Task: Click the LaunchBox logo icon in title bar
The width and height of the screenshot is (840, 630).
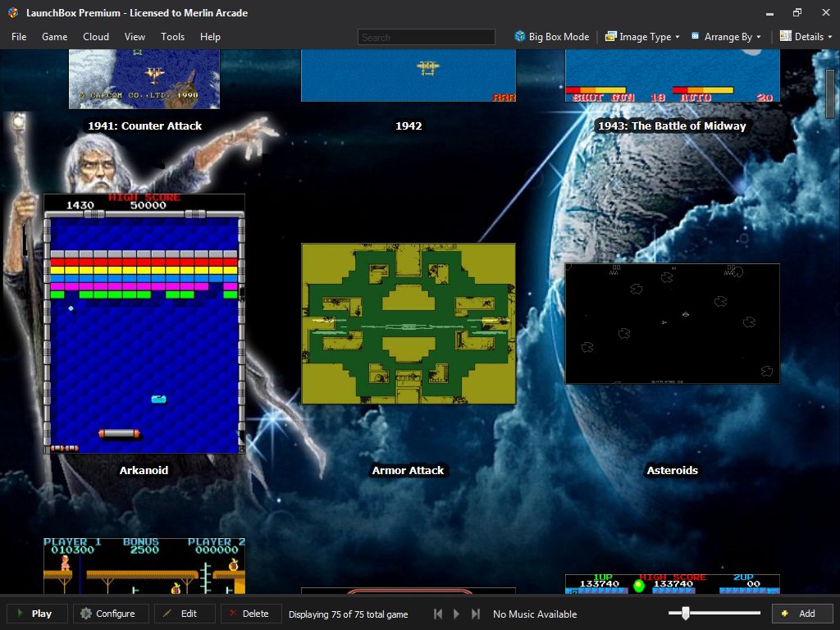Action: (13, 12)
